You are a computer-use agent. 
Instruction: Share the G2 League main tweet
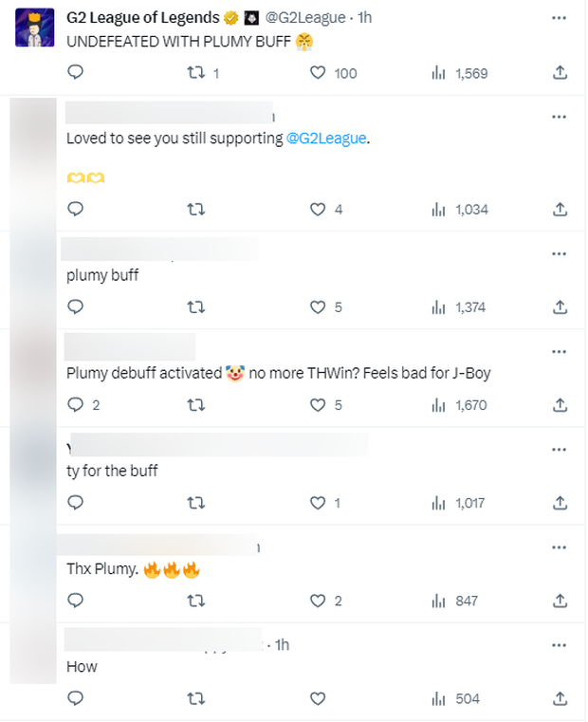click(x=560, y=73)
